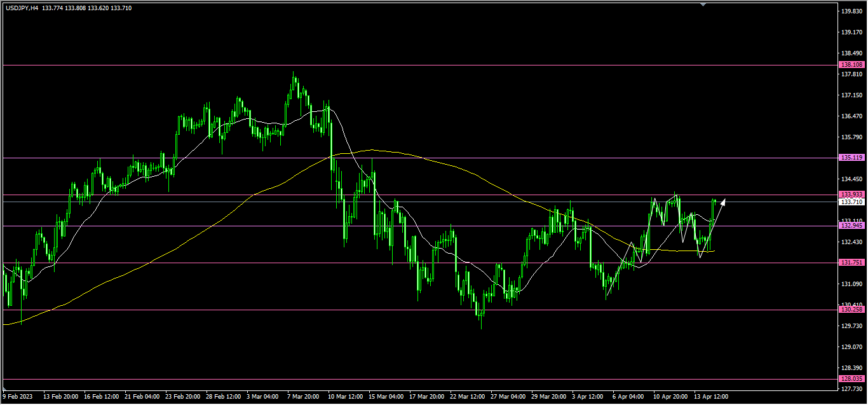Click the white arrowhead near the latest candles
The image size is (868, 405).
coord(722,203)
